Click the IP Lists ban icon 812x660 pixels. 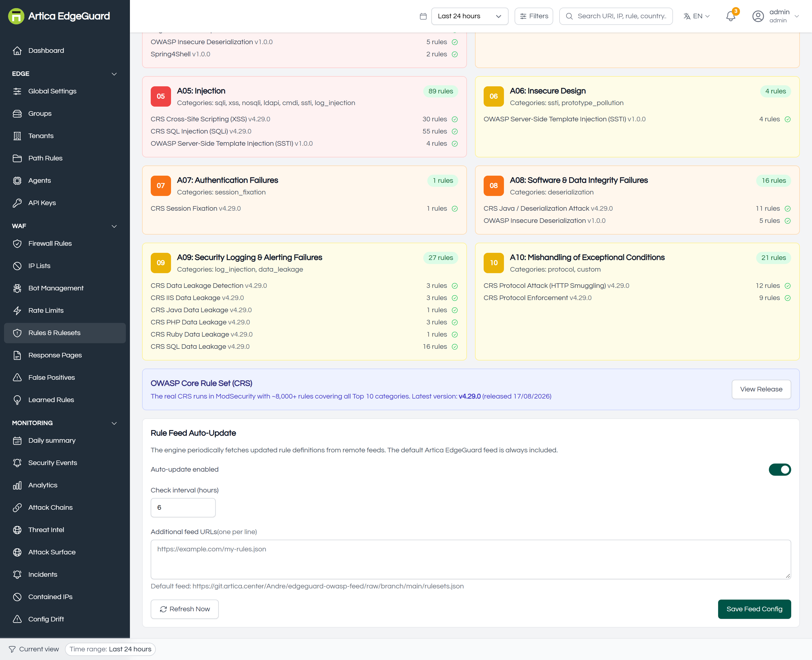(17, 266)
